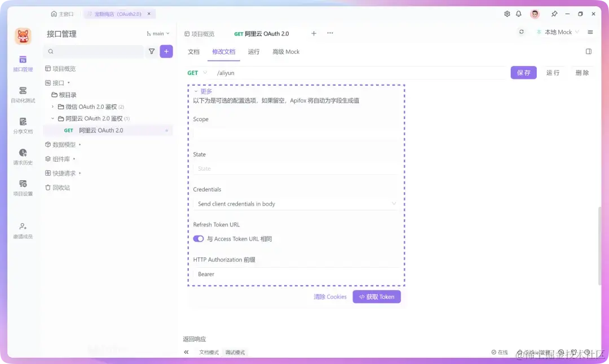Open the 请求历史 sidebar section
The width and height of the screenshot is (609, 364).
click(x=23, y=157)
